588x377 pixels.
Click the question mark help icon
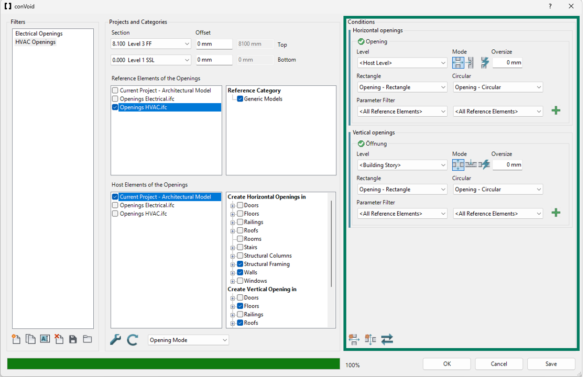550,6
